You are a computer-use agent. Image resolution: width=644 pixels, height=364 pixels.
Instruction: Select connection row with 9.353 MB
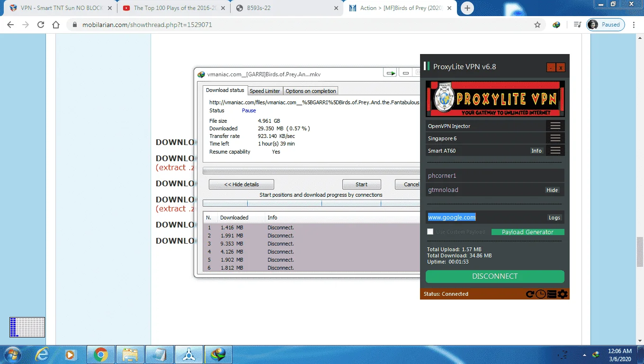312,244
